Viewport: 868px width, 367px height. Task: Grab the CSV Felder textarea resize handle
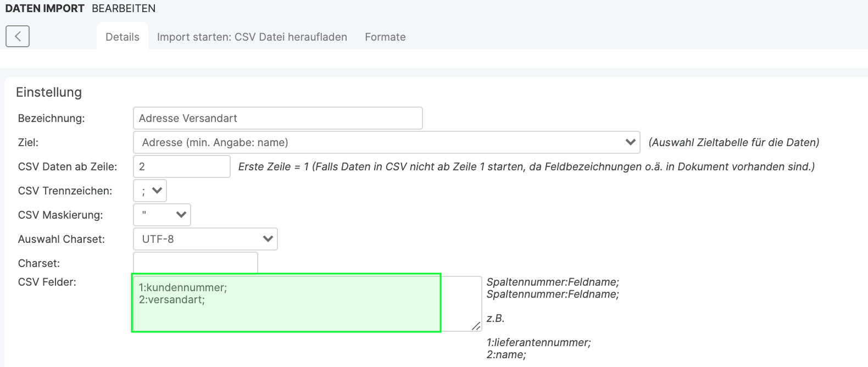click(476, 326)
